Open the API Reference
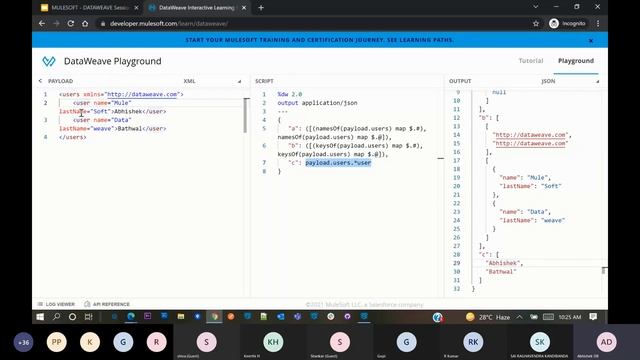The image size is (640, 360). [x=107, y=304]
